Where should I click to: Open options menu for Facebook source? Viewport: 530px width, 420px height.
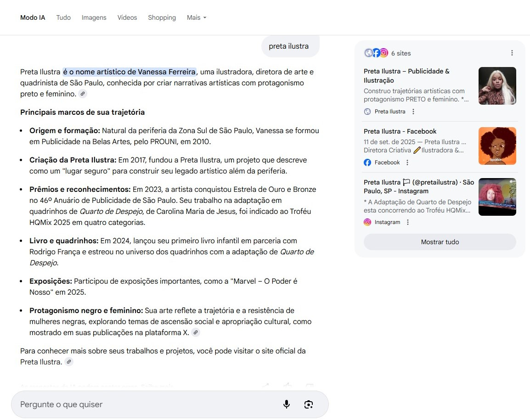coord(407,162)
